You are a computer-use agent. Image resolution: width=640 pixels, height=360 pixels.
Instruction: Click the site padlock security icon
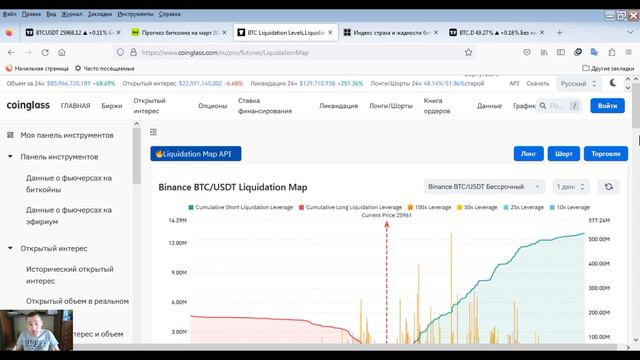[133, 53]
